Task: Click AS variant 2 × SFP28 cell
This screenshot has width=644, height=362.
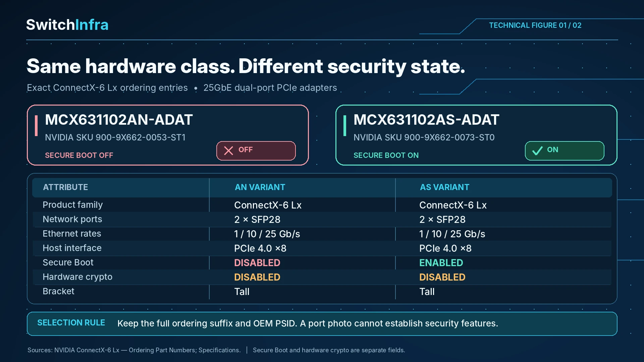Action: (x=442, y=220)
